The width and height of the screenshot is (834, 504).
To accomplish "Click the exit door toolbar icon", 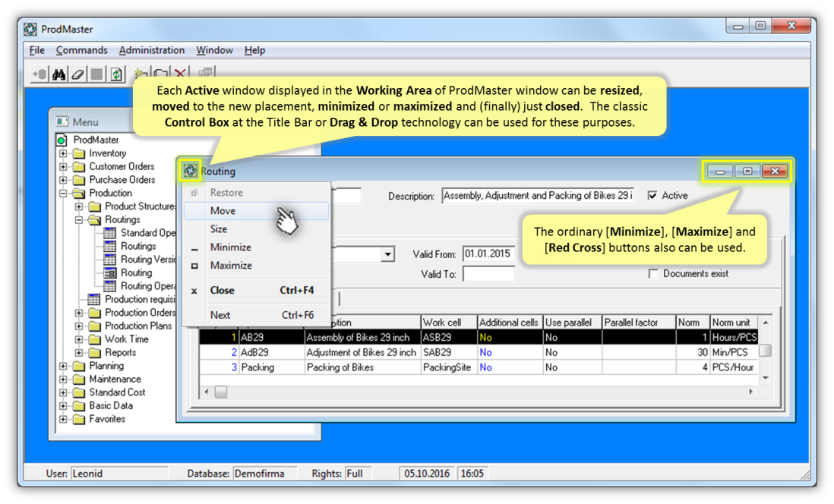I will [x=40, y=74].
